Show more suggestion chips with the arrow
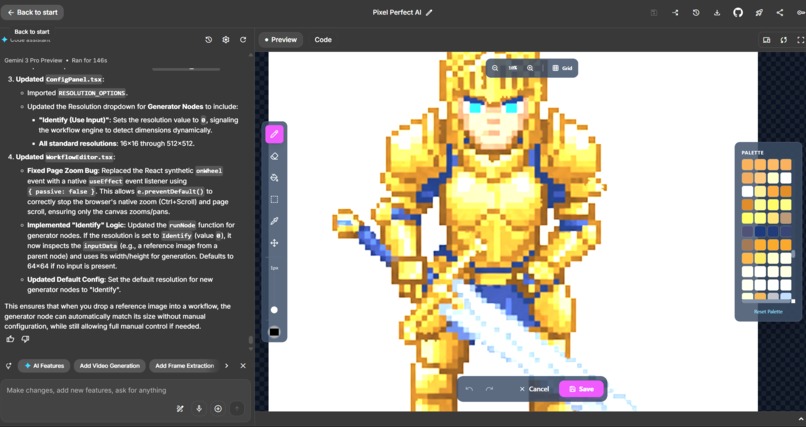Image resolution: width=806 pixels, height=427 pixels. click(227, 366)
